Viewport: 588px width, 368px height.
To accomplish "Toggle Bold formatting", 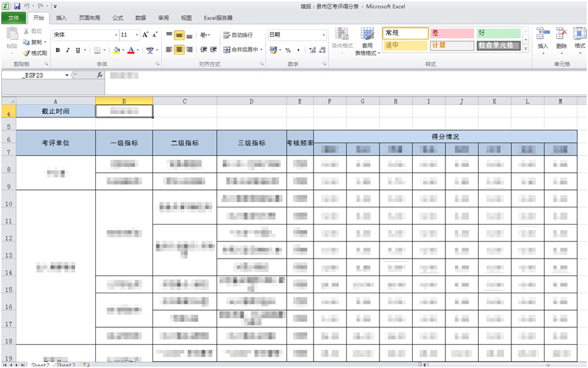I will coord(58,50).
